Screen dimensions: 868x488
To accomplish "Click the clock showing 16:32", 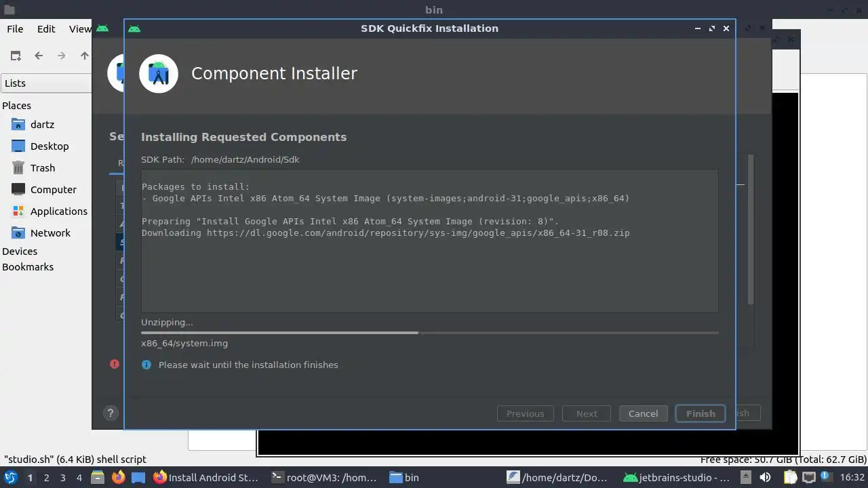I will (x=852, y=477).
